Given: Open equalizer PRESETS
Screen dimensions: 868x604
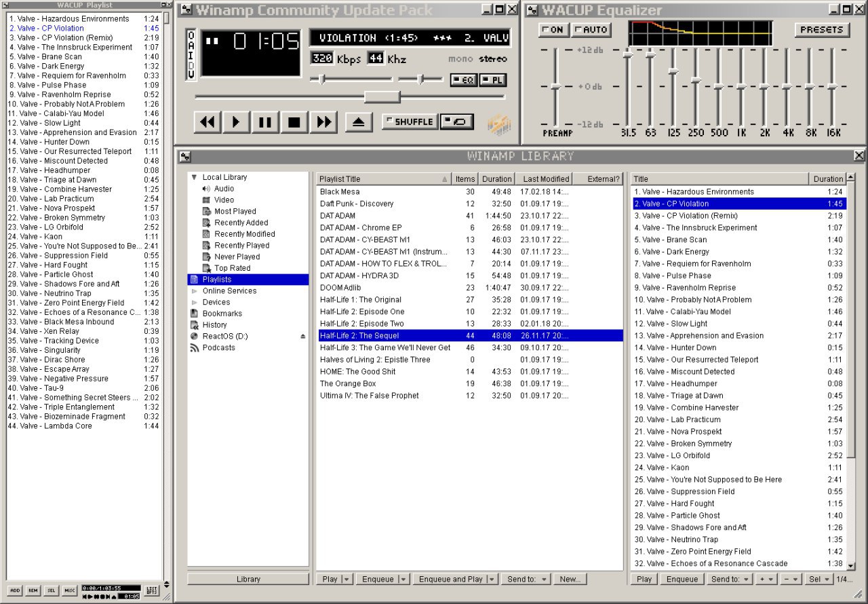Looking at the screenshot, I should (x=821, y=30).
